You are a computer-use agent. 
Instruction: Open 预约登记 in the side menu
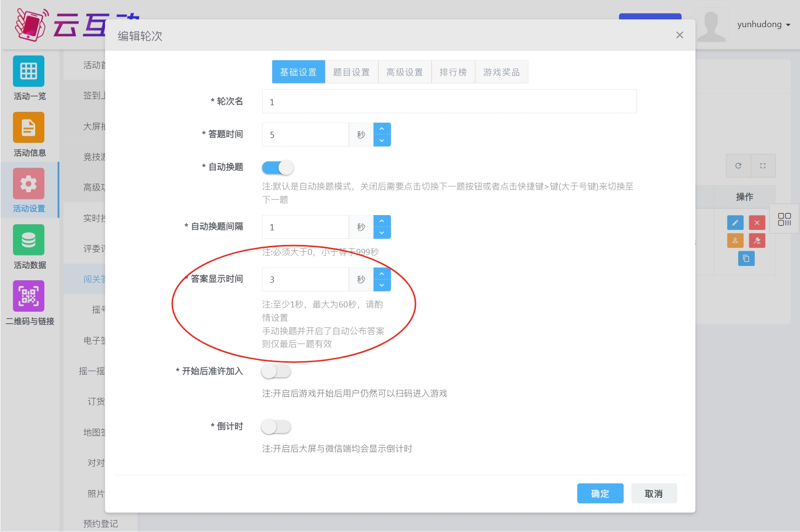[x=100, y=523]
